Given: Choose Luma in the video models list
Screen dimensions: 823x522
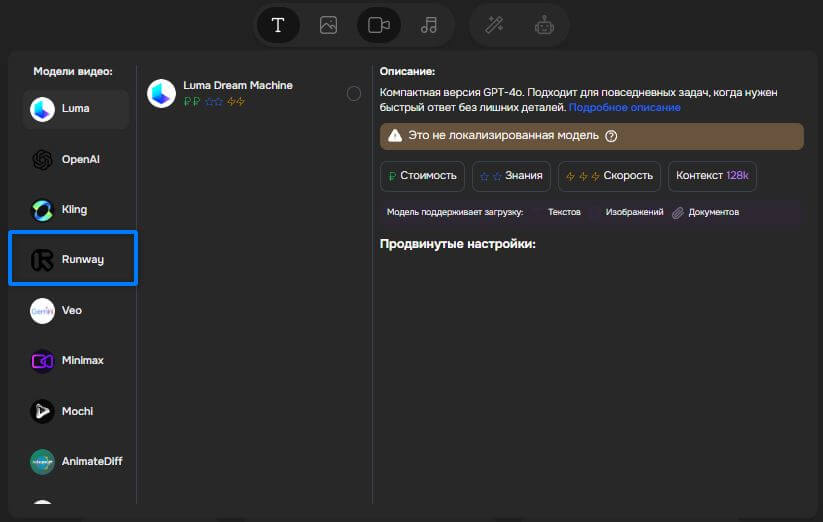Looking at the screenshot, I should (75, 109).
